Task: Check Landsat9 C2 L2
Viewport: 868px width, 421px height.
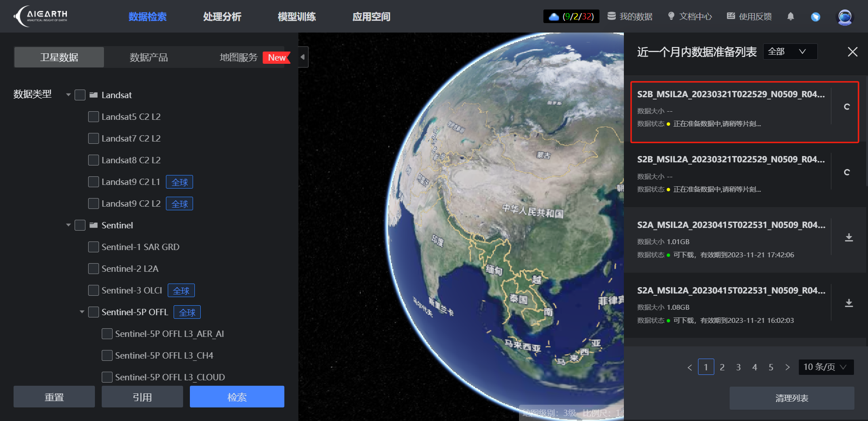Action: [x=94, y=203]
